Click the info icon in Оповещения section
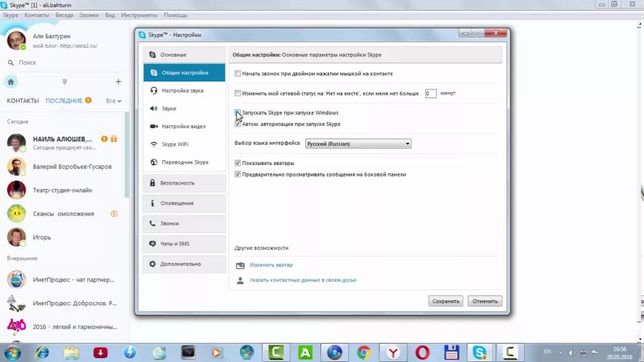Image resolution: width=644 pixels, height=362 pixels. point(152,203)
